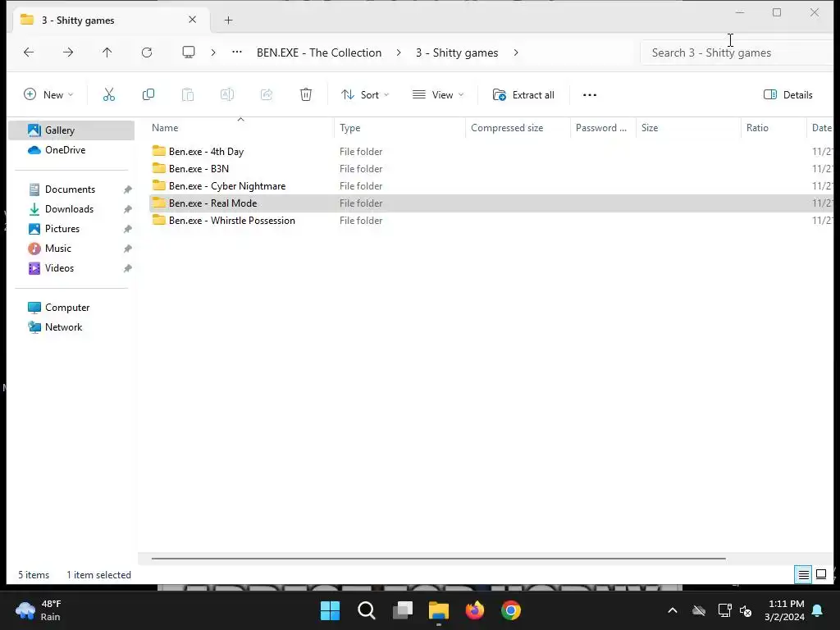The image size is (840, 630).
Task: Open the New dropdown menu
Action: tap(48, 95)
